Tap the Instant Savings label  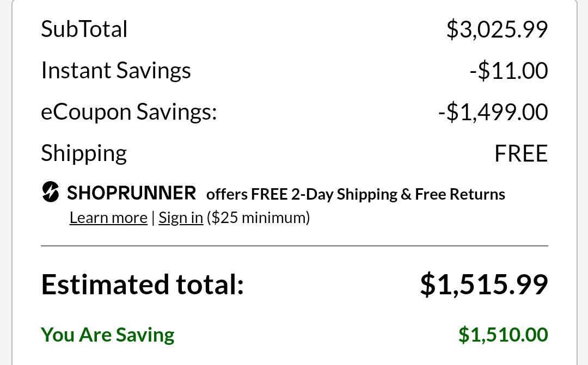coord(116,71)
